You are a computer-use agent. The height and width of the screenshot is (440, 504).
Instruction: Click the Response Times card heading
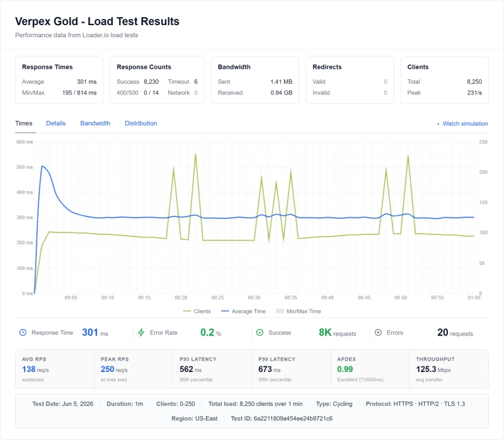pyautogui.click(x=47, y=67)
